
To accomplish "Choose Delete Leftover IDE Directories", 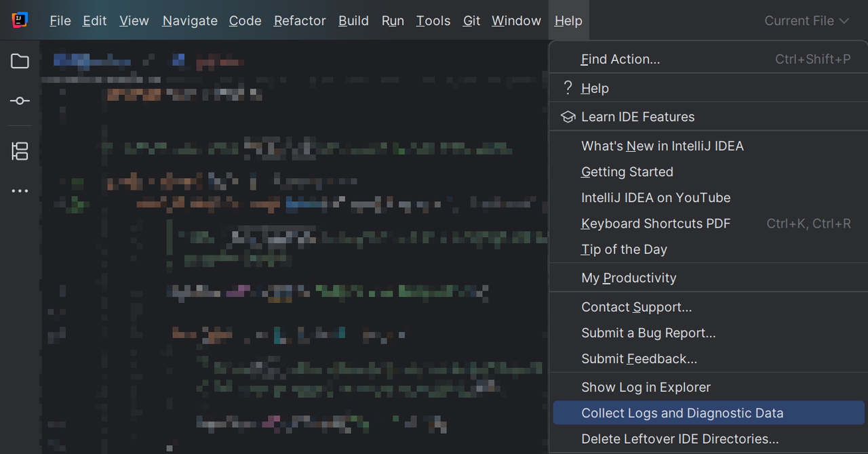I will pyautogui.click(x=707, y=439).
